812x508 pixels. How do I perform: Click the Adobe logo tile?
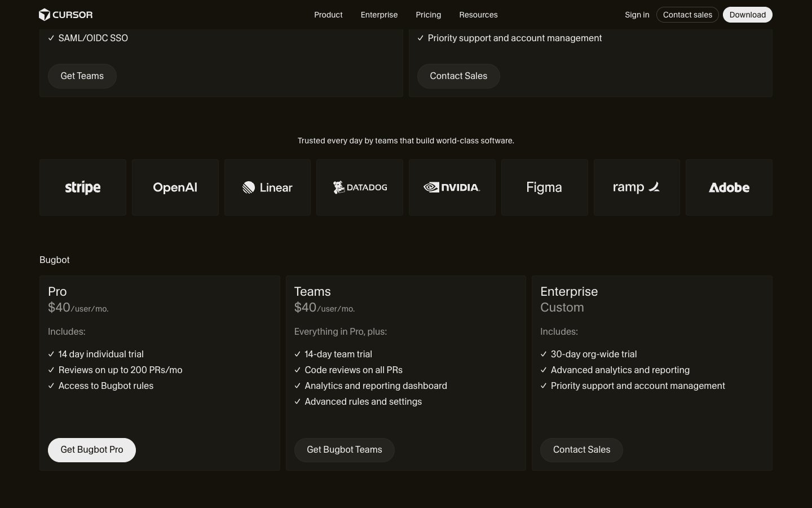729,187
